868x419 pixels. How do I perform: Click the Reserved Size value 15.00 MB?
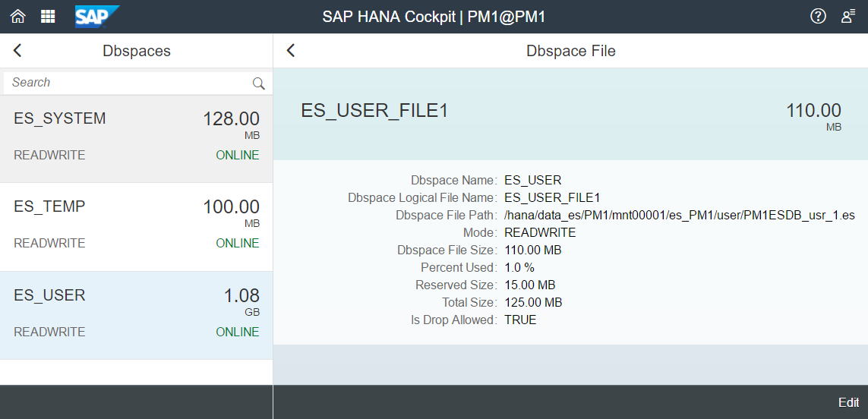(530, 285)
